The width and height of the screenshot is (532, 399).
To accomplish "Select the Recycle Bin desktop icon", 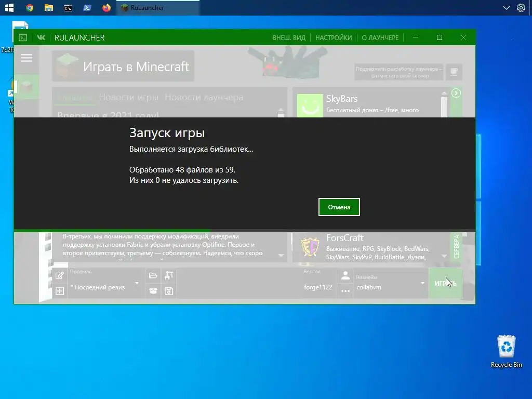I will [x=506, y=352].
